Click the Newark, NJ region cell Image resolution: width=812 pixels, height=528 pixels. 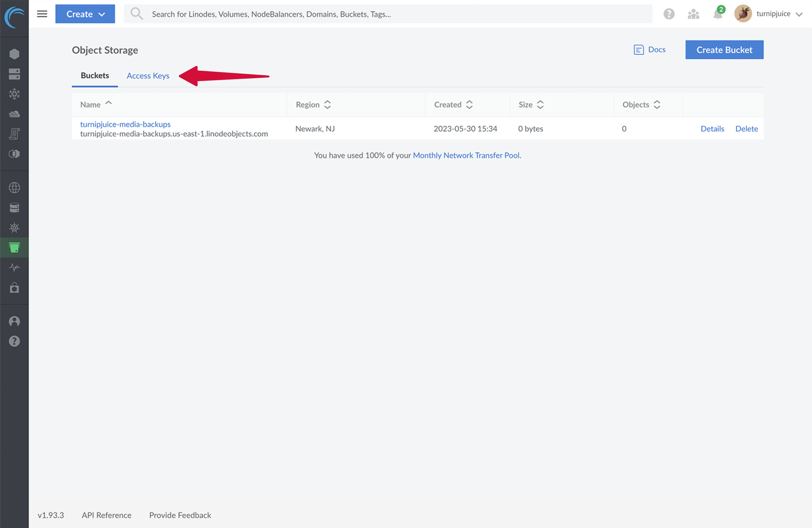click(315, 129)
